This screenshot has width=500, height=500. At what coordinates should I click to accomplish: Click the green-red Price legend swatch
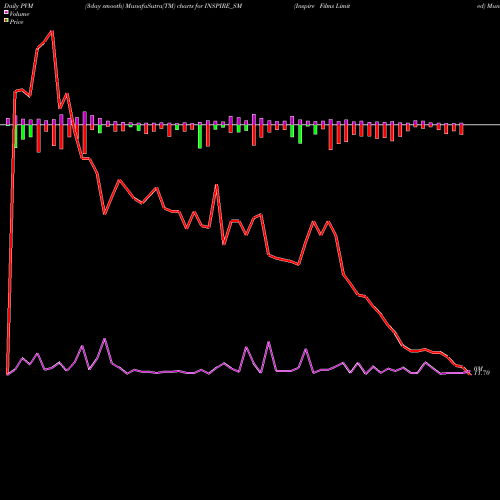[x=6, y=21]
